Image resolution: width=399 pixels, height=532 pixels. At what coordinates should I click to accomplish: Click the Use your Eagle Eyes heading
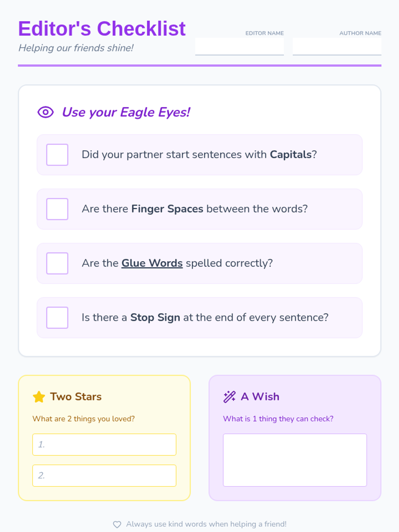(x=126, y=112)
